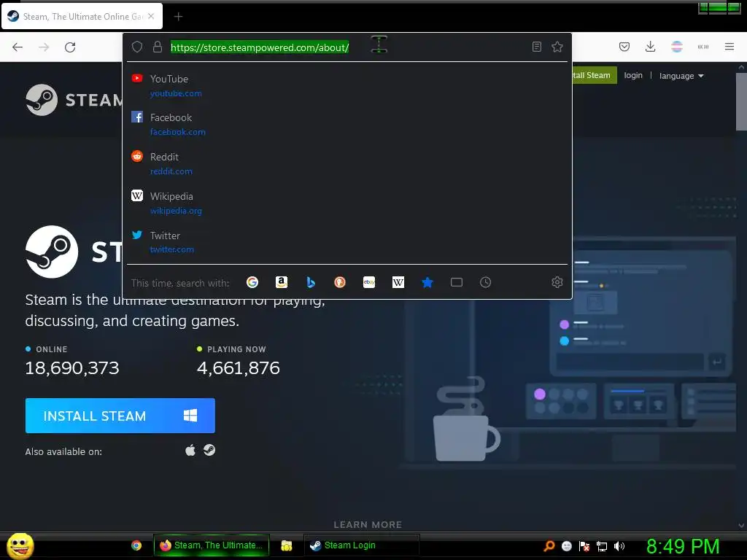
Task: Open search settings gear icon
Action: click(557, 282)
